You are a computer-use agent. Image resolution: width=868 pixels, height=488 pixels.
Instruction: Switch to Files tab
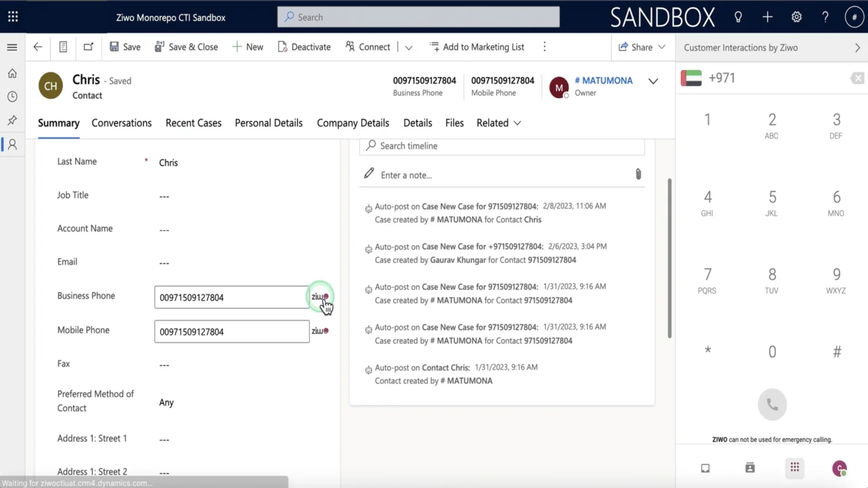point(454,123)
